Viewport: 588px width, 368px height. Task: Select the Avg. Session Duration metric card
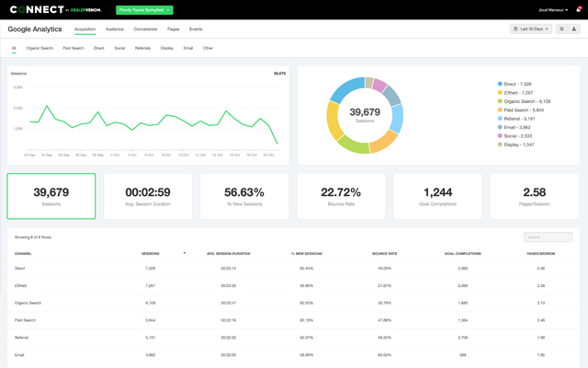pyautogui.click(x=148, y=196)
